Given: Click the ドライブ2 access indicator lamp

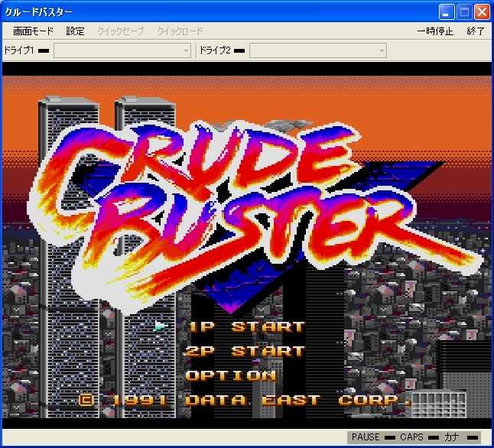Looking at the screenshot, I should 239,50.
